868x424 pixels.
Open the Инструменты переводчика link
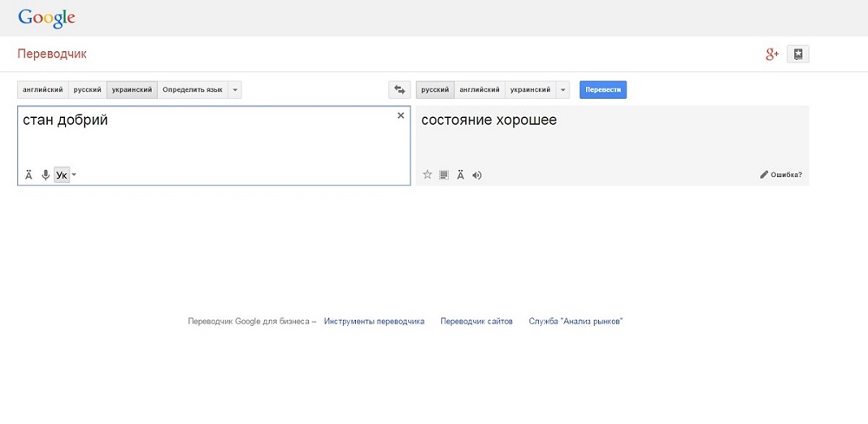pos(374,322)
